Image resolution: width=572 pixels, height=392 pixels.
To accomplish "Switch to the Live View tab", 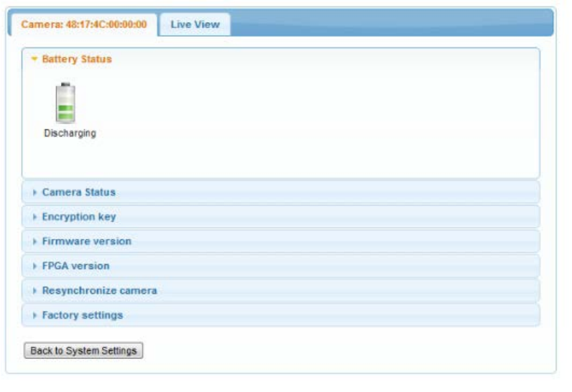I will [x=195, y=24].
